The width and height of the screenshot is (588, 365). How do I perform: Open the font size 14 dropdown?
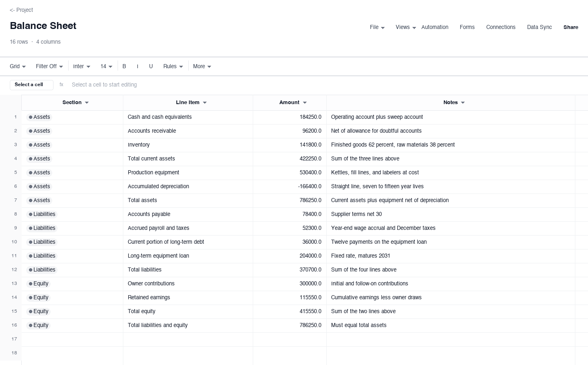(106, 66)
